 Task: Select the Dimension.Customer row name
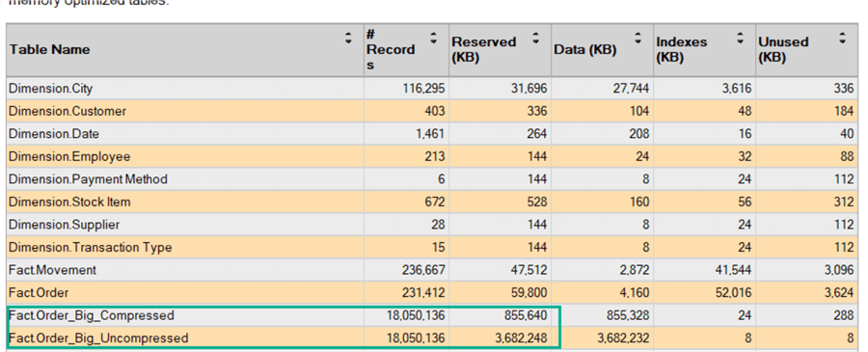pyautogui.click(x=67, y=111)
